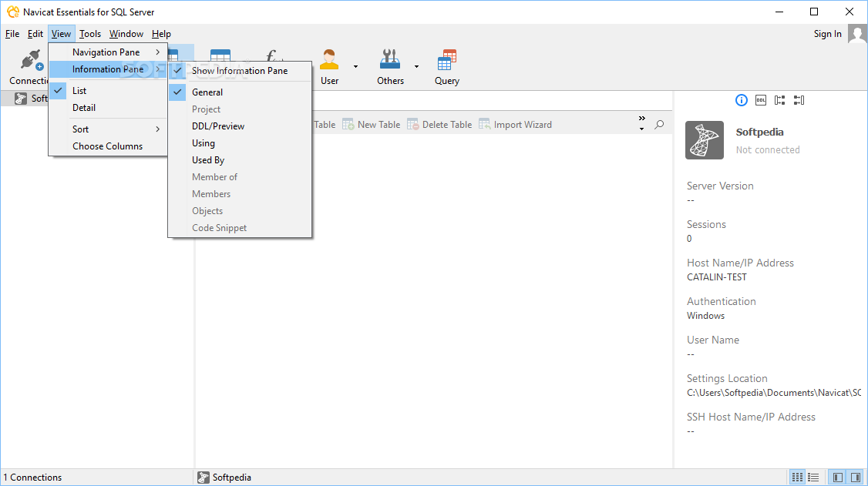This screenshot has width=868, height=486.
Task: Click the Settings Location path text
Action: pos(774,393)
